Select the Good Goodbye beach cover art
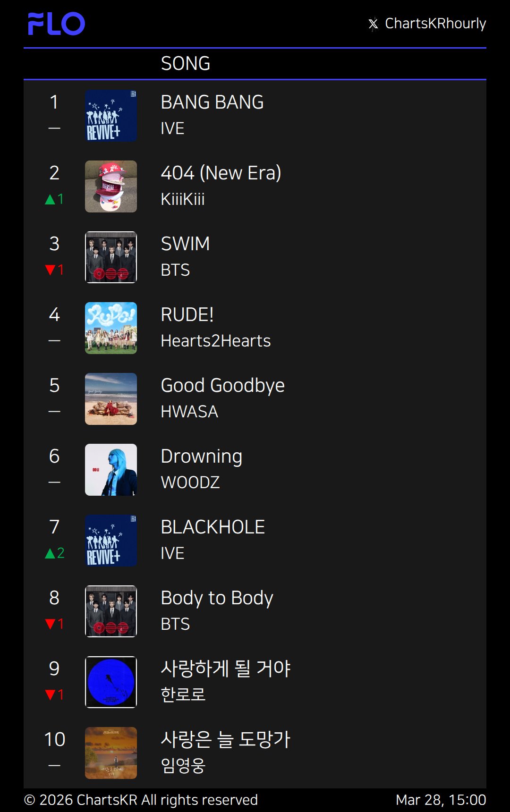 point(111,399)
